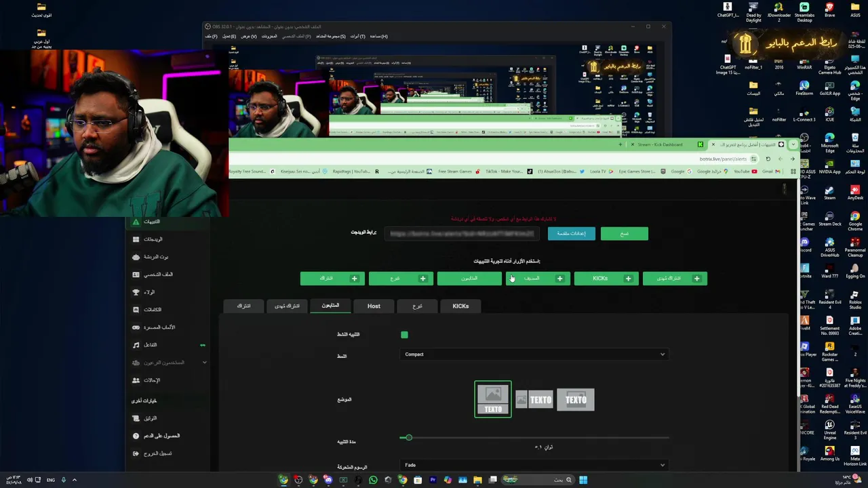
Task: Switch to the KICKs alert tab
Action: [x=460, y=306]
